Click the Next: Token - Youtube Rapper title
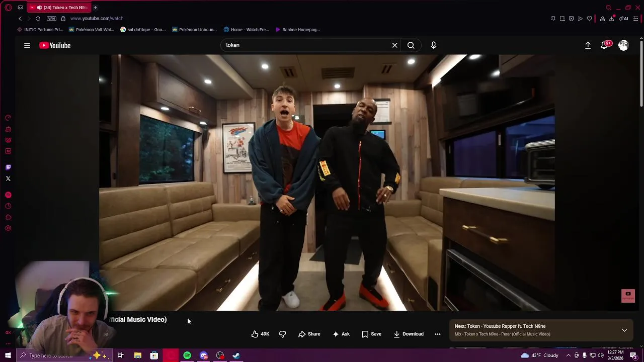 500,326
